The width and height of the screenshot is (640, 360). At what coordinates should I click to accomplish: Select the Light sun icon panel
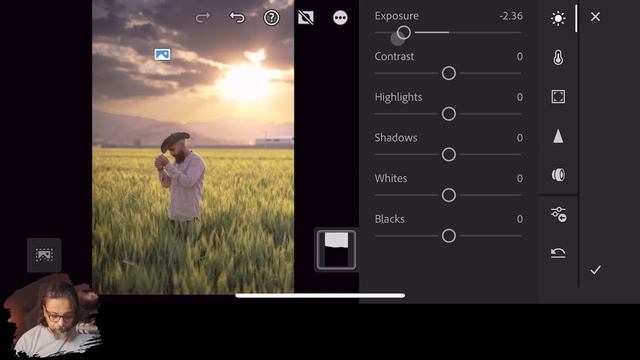558,18
